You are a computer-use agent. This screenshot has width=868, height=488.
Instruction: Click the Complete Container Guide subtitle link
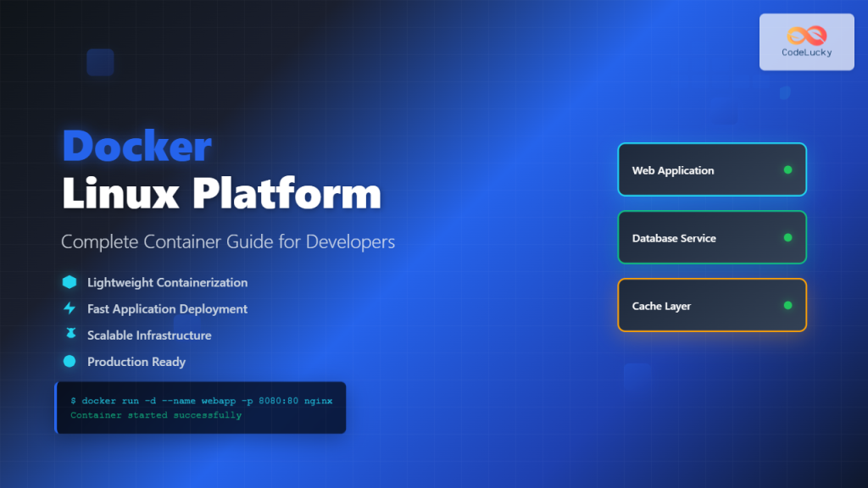coord(227,241)
